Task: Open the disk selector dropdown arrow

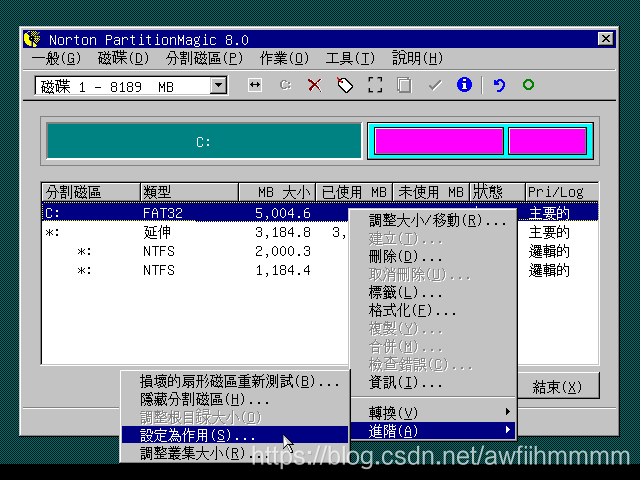Action: (218, 85)
